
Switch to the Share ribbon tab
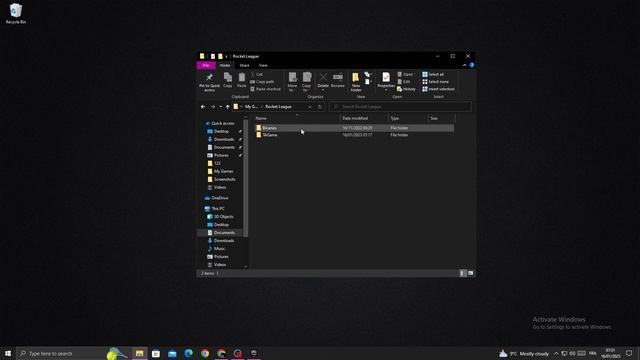click(x=244, y=65)
